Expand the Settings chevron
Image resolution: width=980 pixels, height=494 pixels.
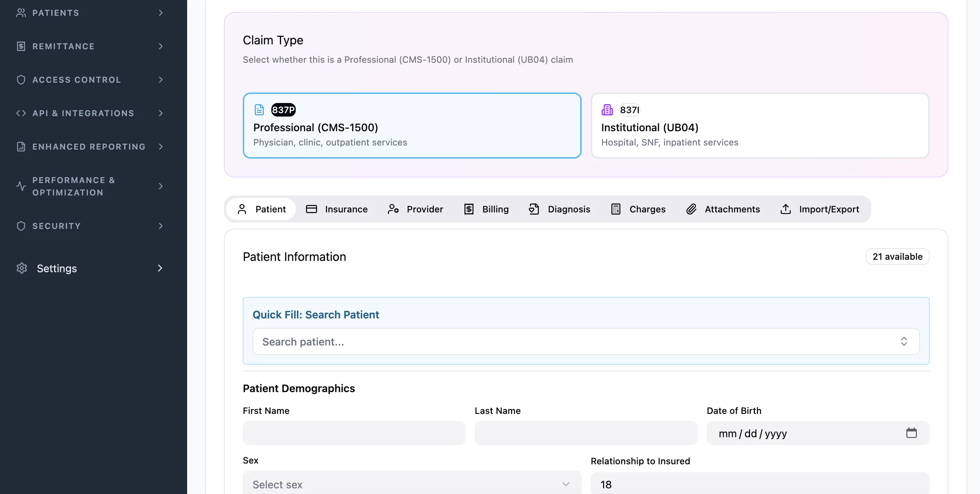pyautogui.click(x=160, y=268)
